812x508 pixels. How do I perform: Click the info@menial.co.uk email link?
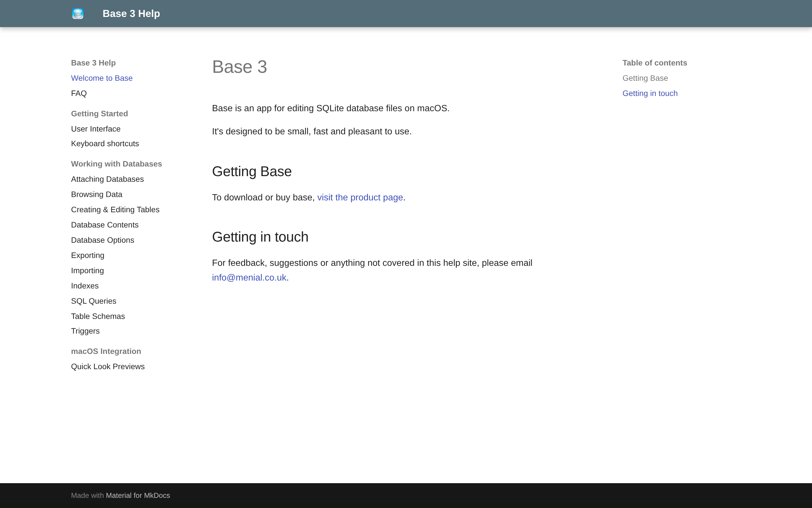[x=249, y=277]
